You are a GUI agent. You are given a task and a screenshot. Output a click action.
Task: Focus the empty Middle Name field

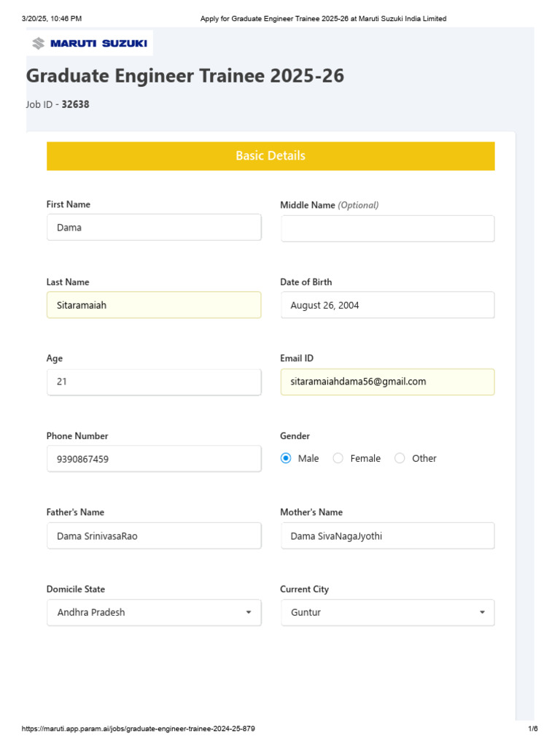click(387, 228)
